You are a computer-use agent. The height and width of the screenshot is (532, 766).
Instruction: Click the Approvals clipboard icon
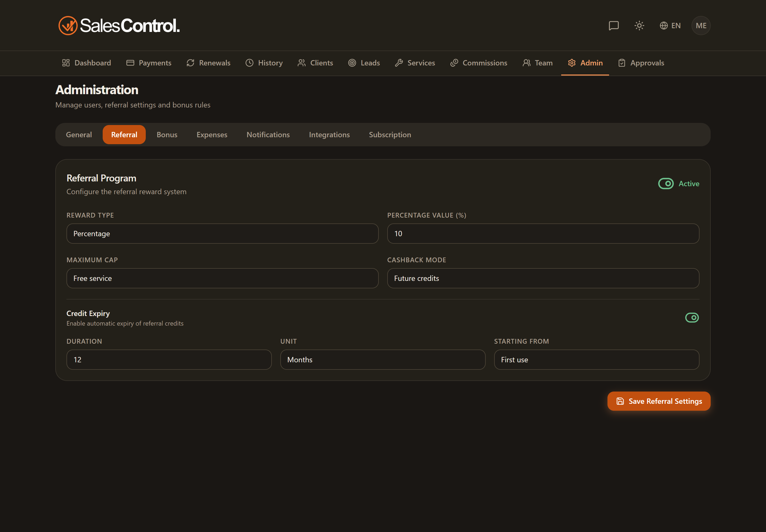click(x=622, y=63)
